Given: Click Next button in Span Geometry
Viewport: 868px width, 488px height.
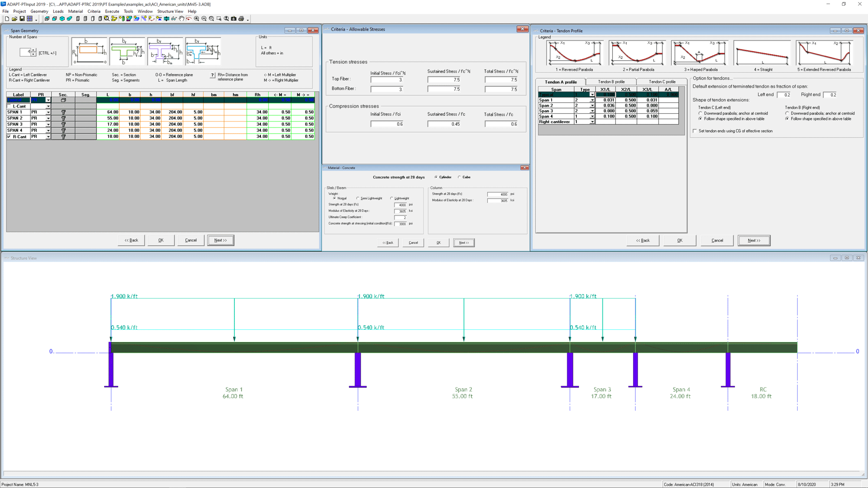Looking at the screenshot, I should click(x=220, y=240).
